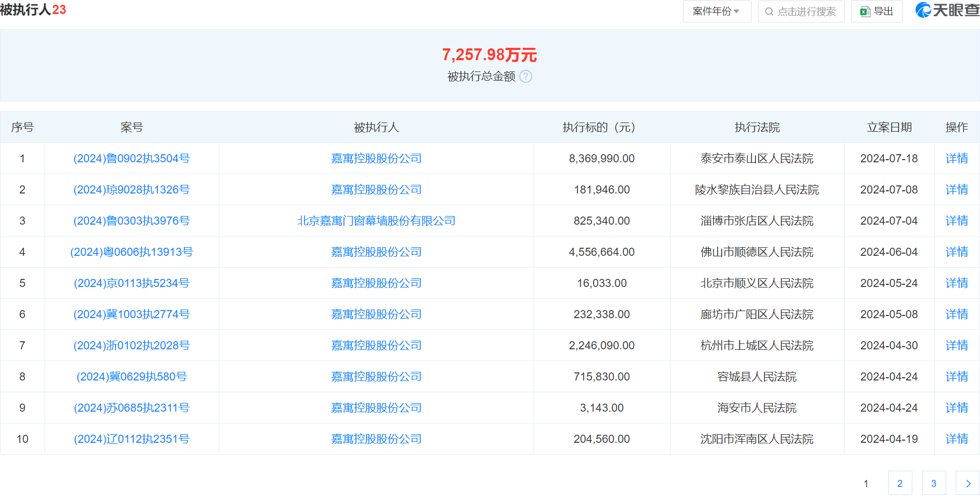View 详情 for the 佛山市顺德区人民法院 case

tap(957, 252)
